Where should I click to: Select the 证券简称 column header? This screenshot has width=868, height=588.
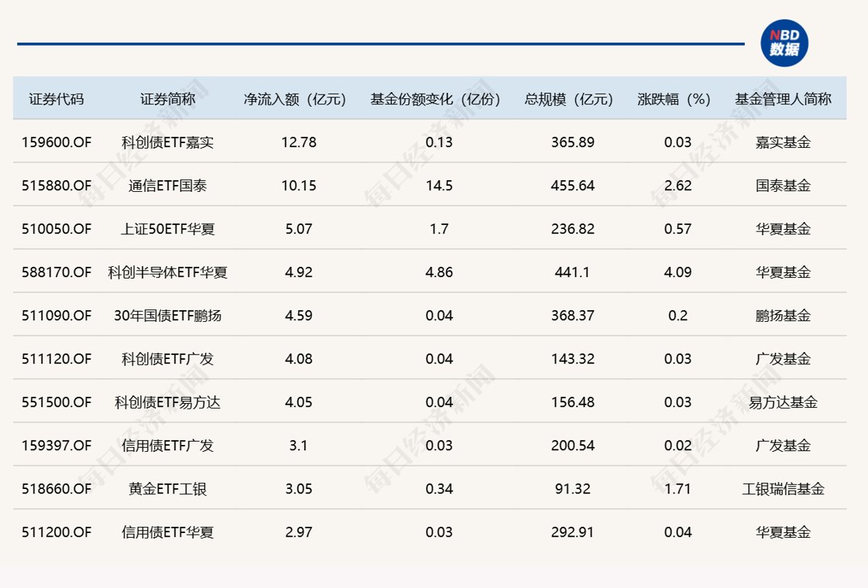(168, 99)
